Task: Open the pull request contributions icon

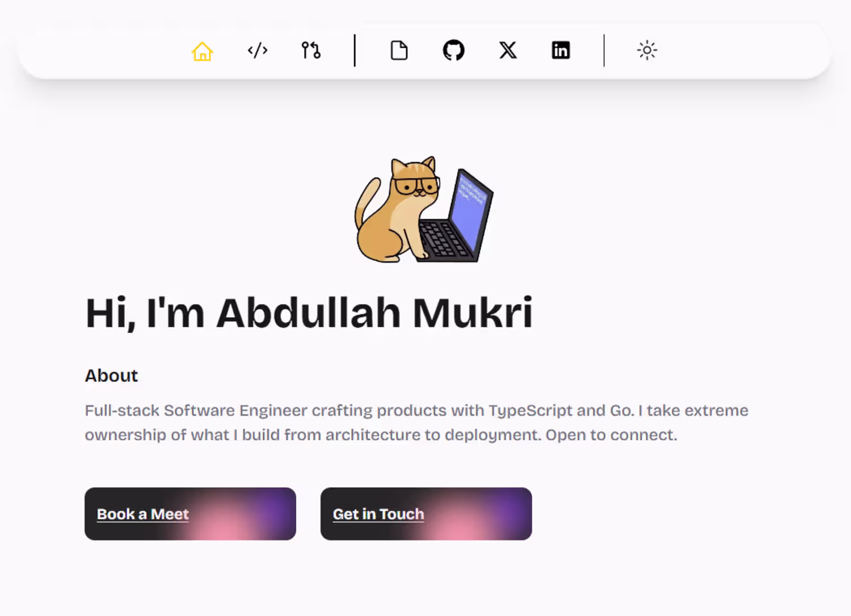Action: coord(311,50)
